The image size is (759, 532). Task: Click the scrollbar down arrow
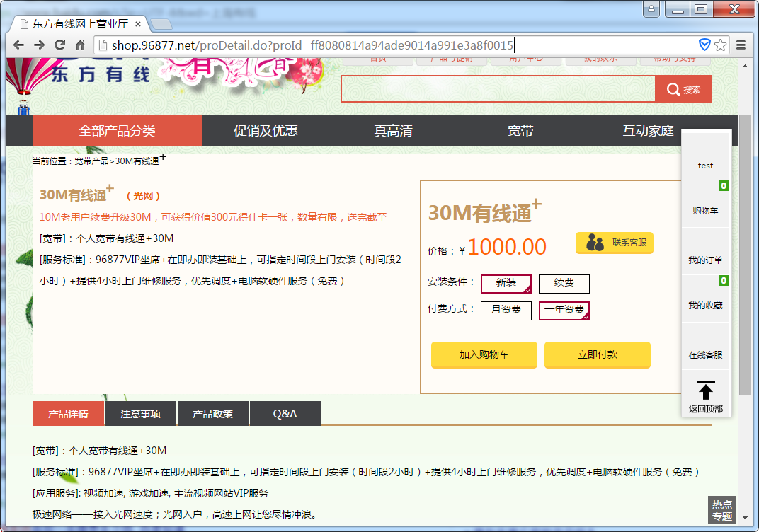pyautogui.click(x=746, y=517)
